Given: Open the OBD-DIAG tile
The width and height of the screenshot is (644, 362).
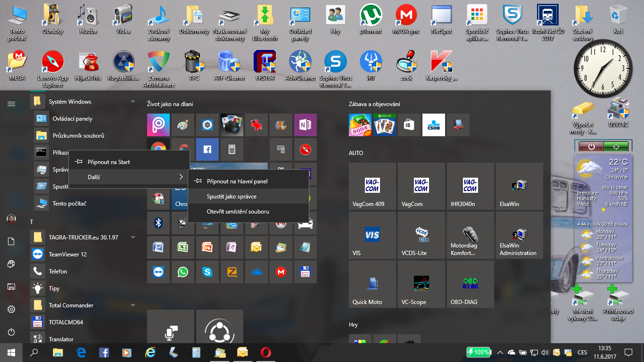Looking at the screenshot, I should pyautogui.click(x=470, y=284).
